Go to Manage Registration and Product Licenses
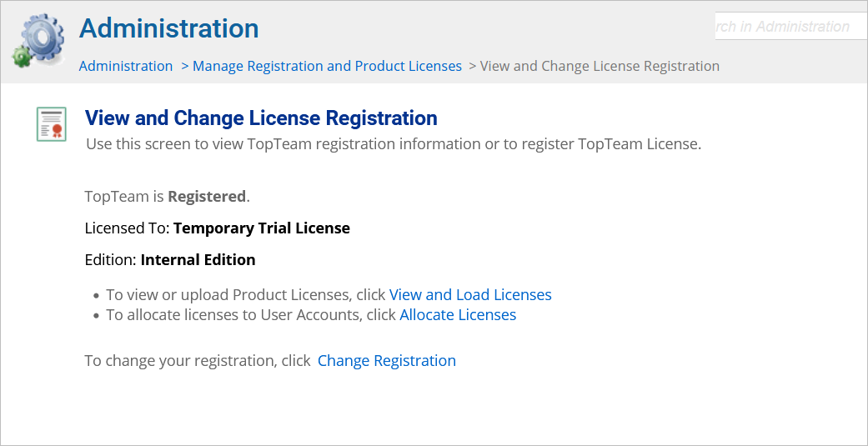The image size is (868, 446). click(327, 67)
